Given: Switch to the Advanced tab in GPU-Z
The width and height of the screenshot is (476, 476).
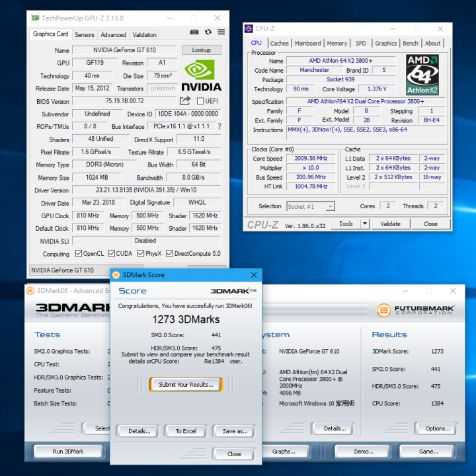Looking at the screenshot, I should (x=113, y=35).
